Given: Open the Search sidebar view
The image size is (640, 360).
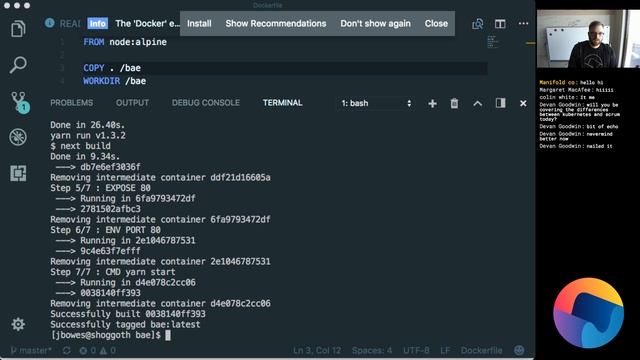Looking at the screenshot, I should click(18, 65).
